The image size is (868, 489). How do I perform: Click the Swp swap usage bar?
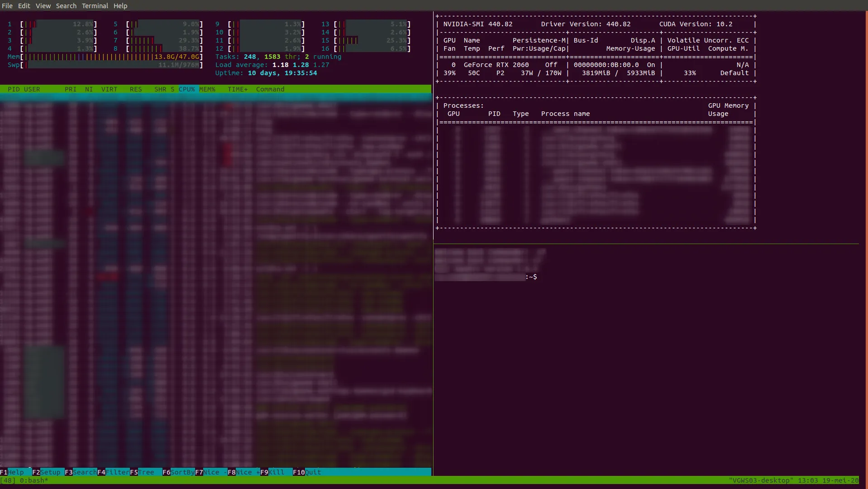[105, 65]
